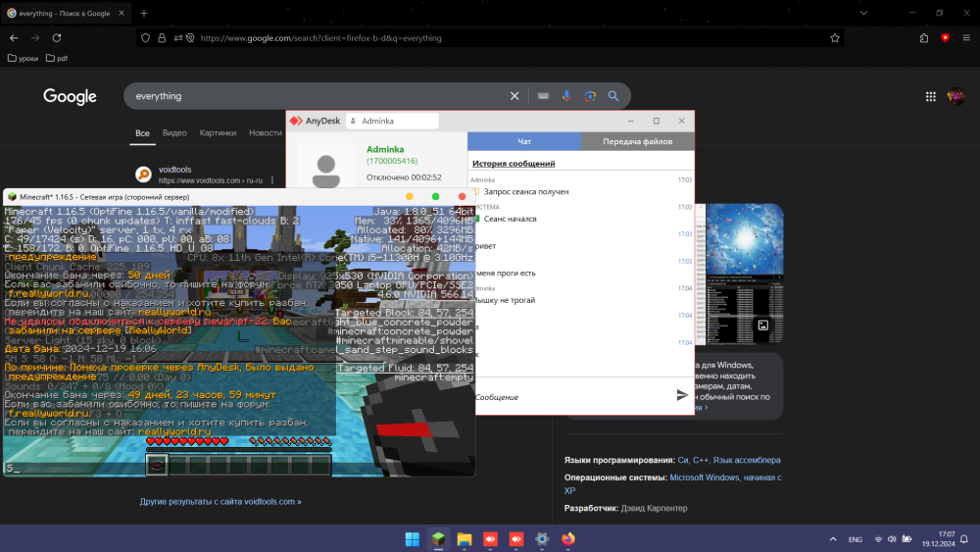Click the Google logo
This screenshot has height=552, width=980.
pos(70,96)
